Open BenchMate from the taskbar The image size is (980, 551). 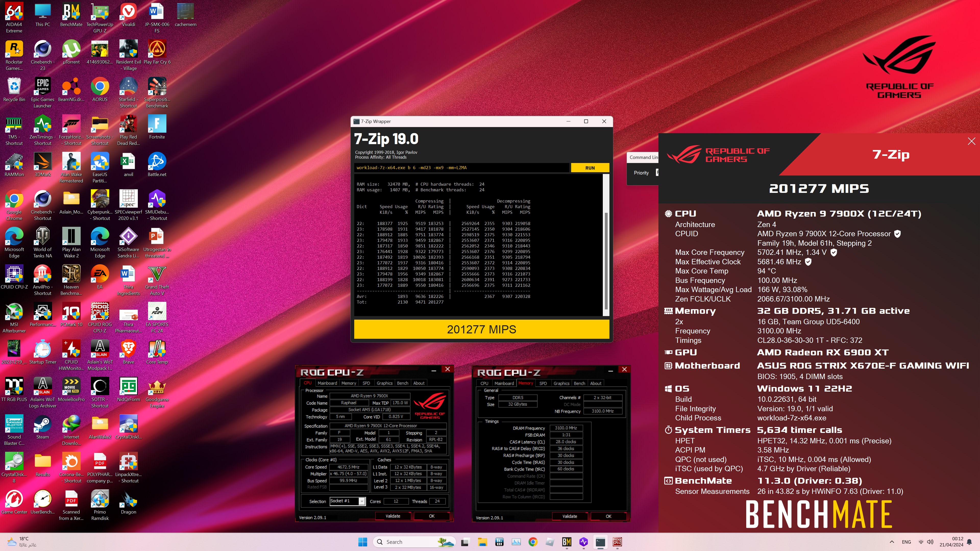click(567, 542)
